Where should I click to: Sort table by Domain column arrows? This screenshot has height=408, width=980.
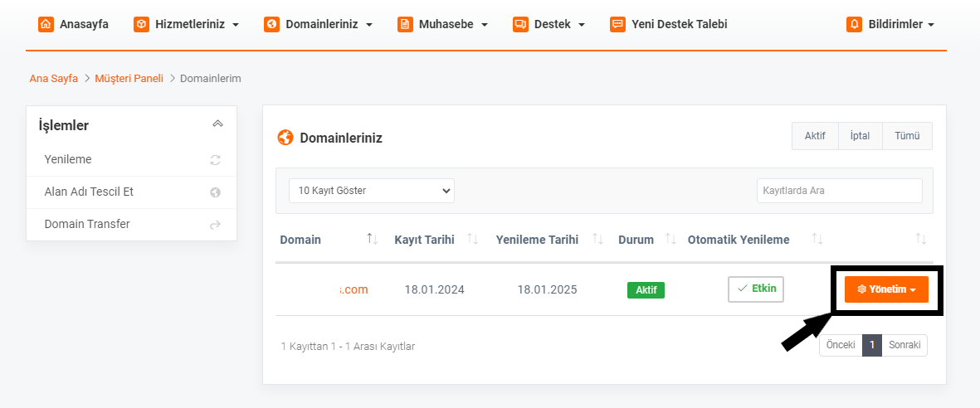pyautogui.click(x=373, y=239)
